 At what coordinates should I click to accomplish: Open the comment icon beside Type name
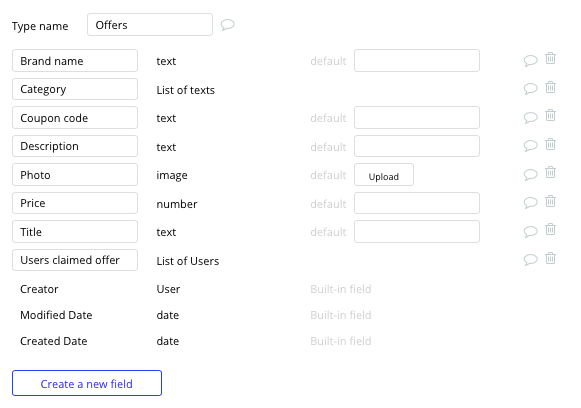(228, 25)
